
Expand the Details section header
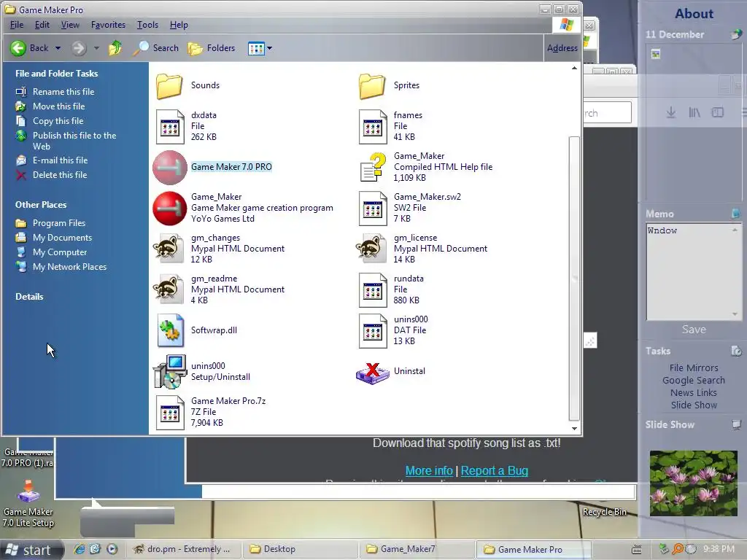pyautogui.click(x=29, y=297)
